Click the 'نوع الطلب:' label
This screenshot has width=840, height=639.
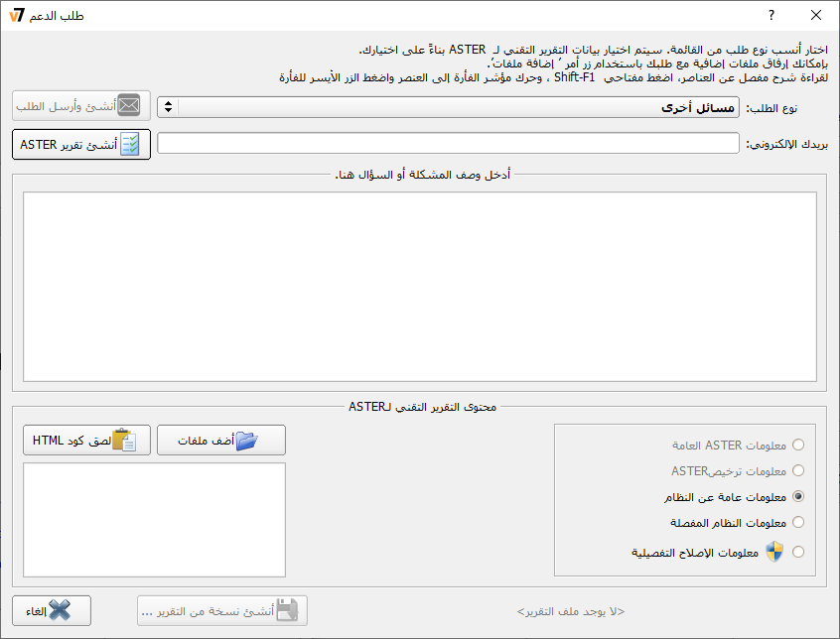click(x=771, y=108)
